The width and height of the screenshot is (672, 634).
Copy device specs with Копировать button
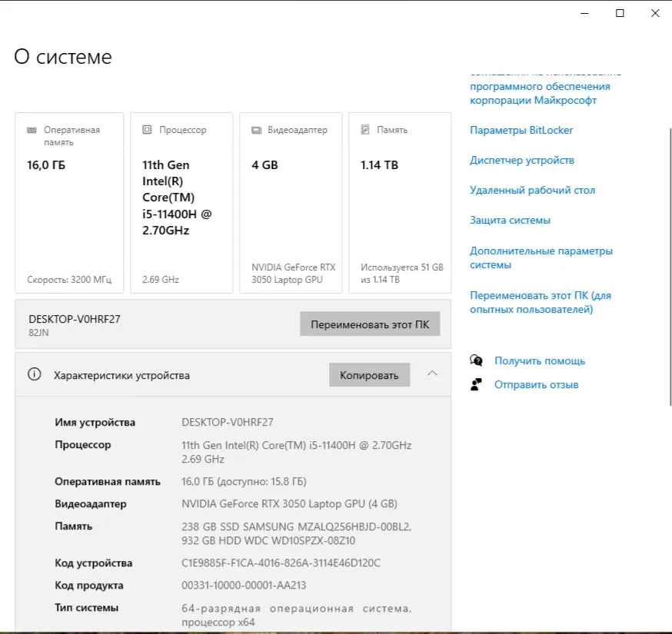coord(369,375)
